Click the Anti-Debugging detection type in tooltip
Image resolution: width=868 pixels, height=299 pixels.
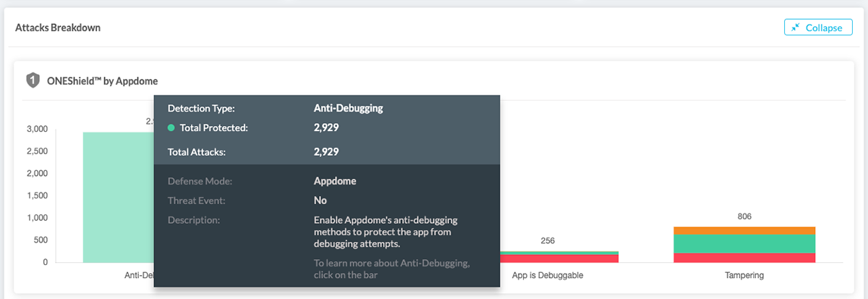(348, 109)
